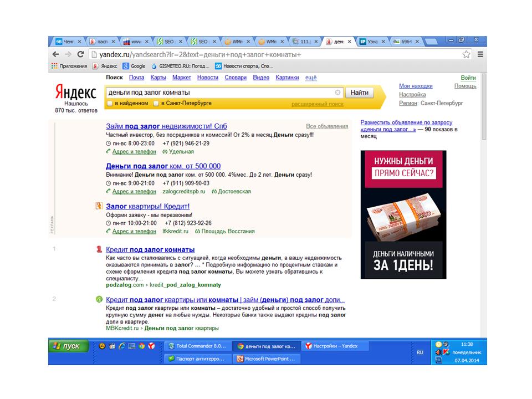Viewport: 532px width, 399px height.
Task: Open ad 'Деньги под залог ком. от 500 000'
Action: (163, 166)
